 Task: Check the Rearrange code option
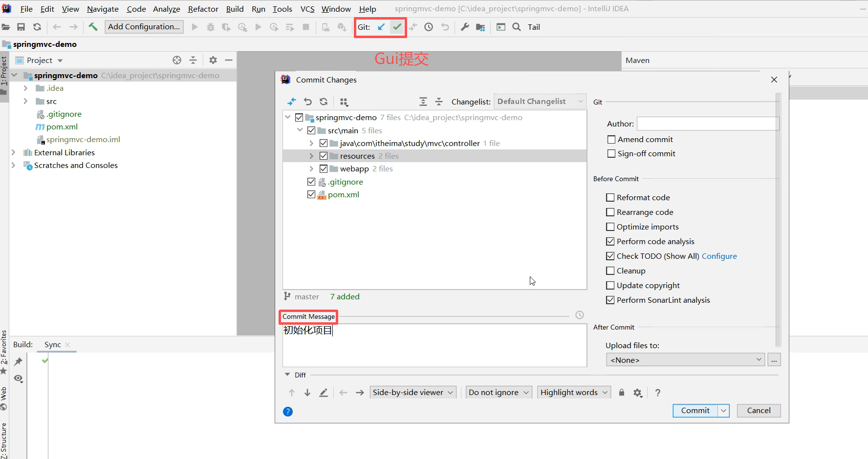click(610, 212)
